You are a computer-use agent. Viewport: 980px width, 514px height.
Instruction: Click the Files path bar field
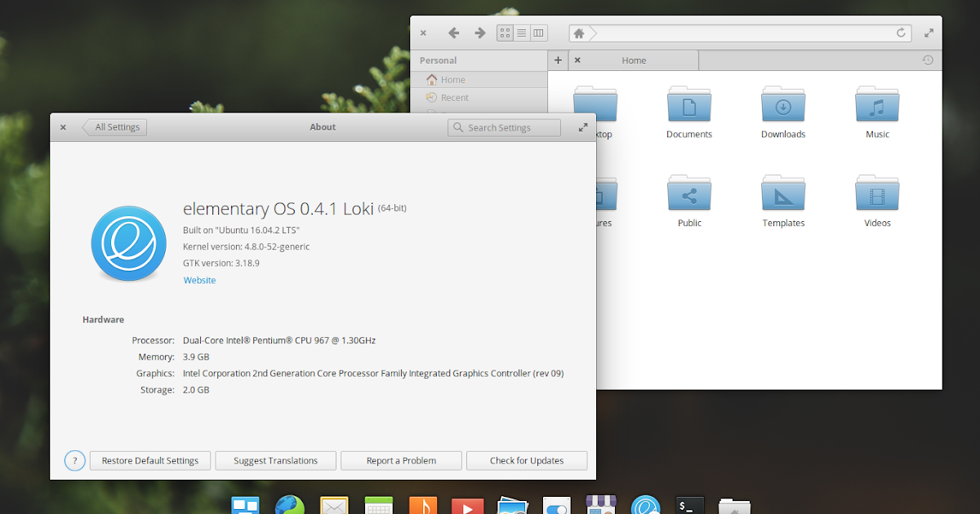741,33
